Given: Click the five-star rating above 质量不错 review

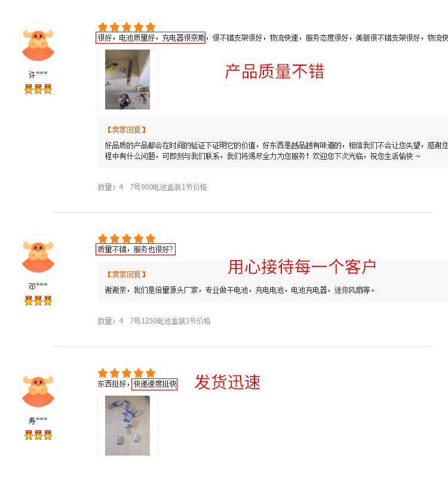Looking at the screenshot, I should [x=127, y=238].
